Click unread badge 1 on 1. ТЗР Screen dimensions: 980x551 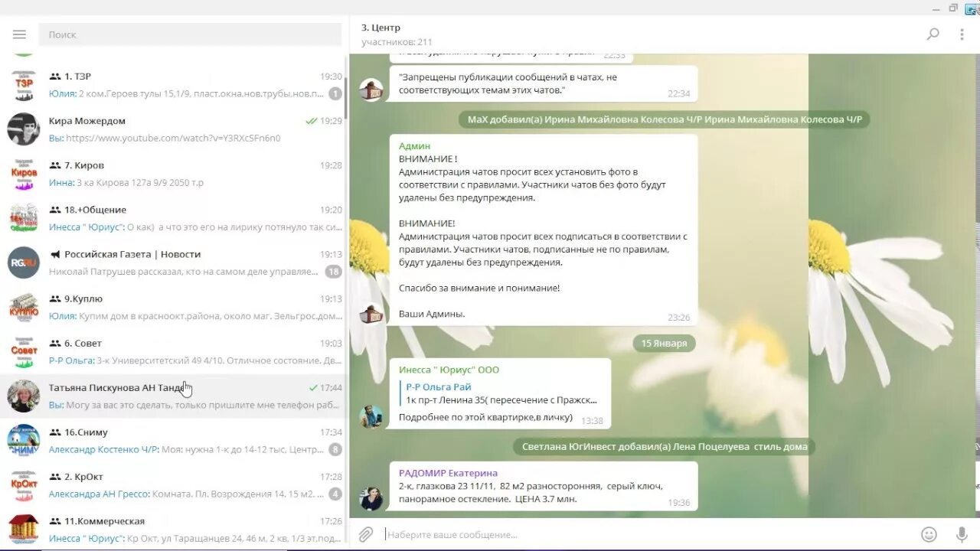click(335, 94)
